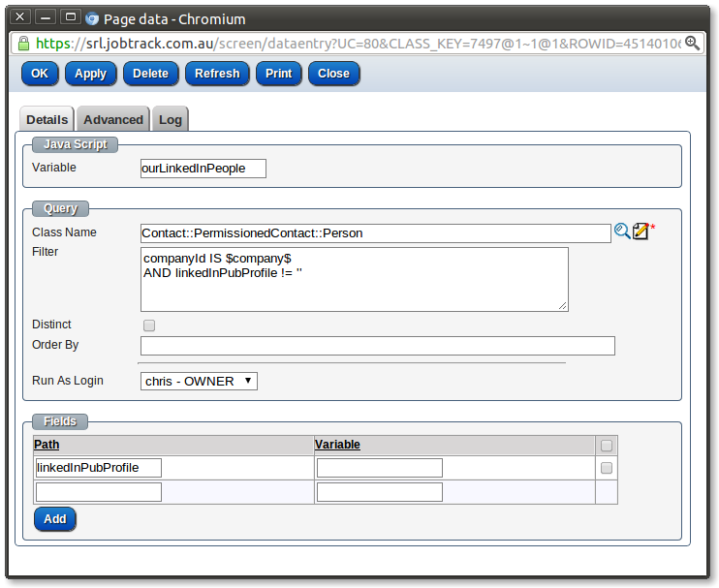Switch to the Advanced tab
The image size is (719, 588).
coord(113,119)
